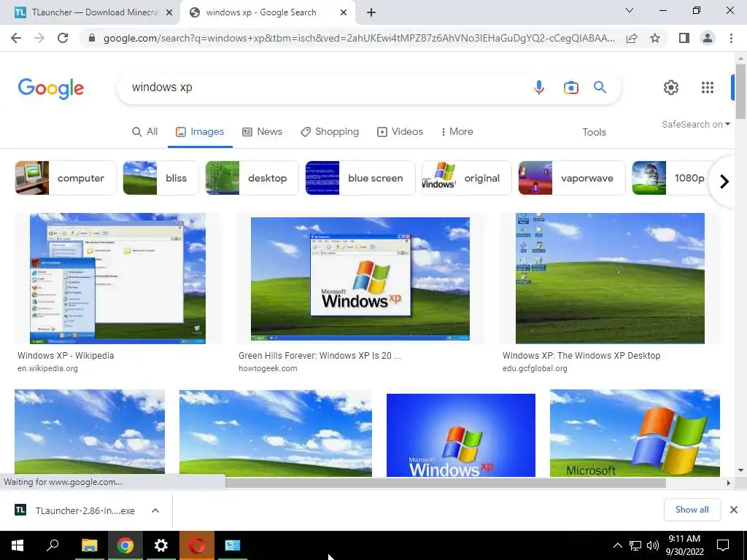The width and height of the screenshot is (747, 560).
Task: Filter by the blue screen chip
Action: pyautogui.click(x=360, y=178)
